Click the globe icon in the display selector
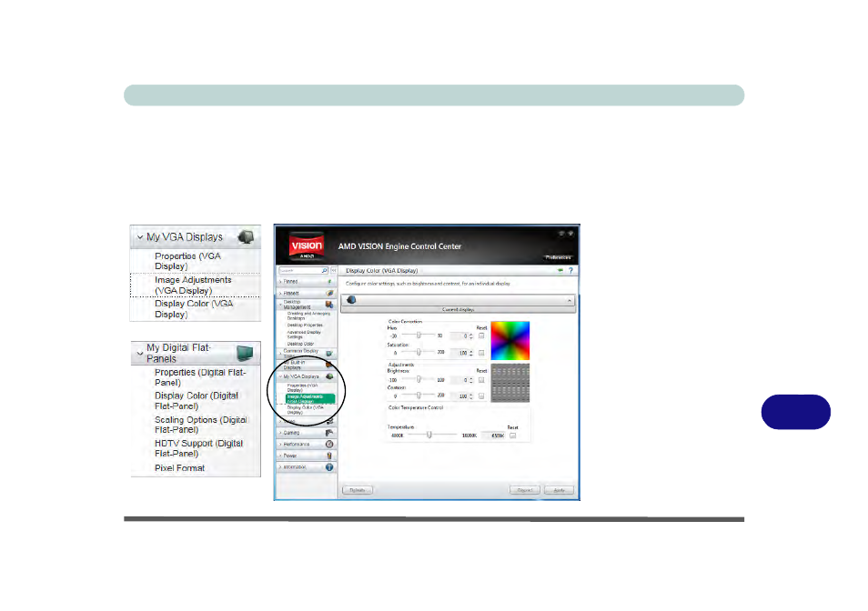Viewport: 868px width, 611px height. point(351,300)
